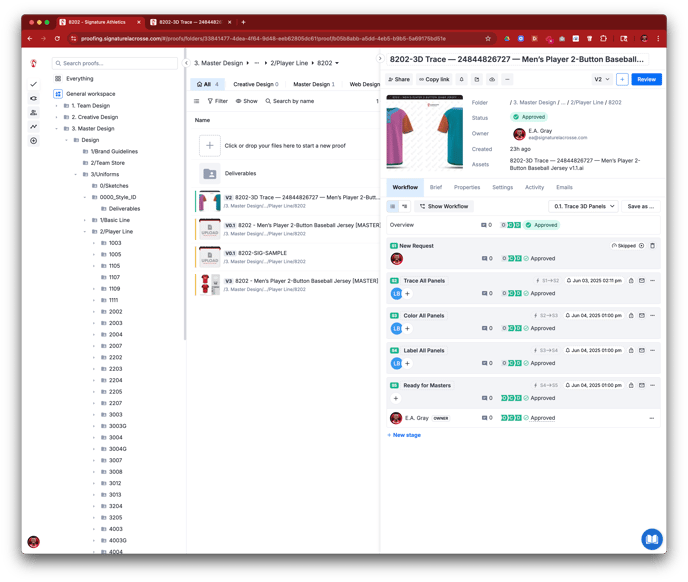The height and width of the screenshot is (582, 688).
Task: Toggle the Show eye option in list toolbar
Action: (x=246, y=101)
